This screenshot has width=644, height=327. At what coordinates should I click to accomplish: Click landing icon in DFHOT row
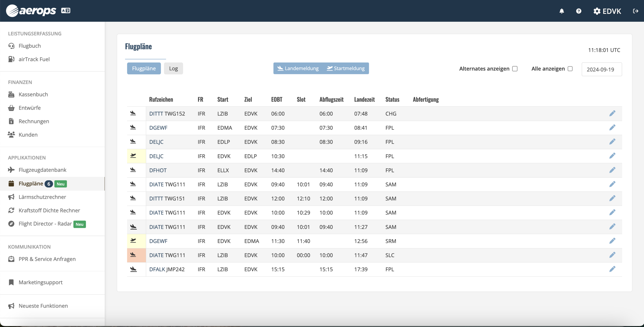click(x=133, y=170)
